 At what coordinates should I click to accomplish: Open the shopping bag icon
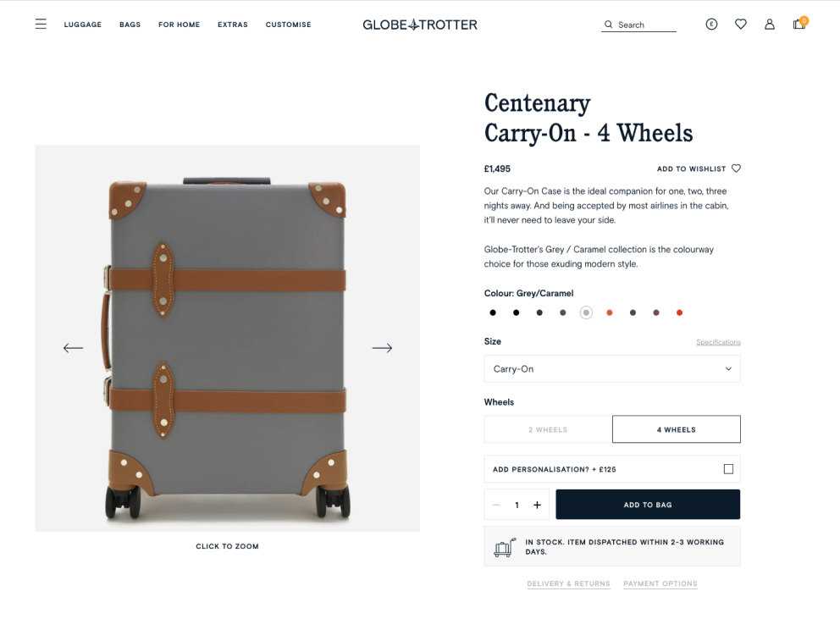(799, 25)
